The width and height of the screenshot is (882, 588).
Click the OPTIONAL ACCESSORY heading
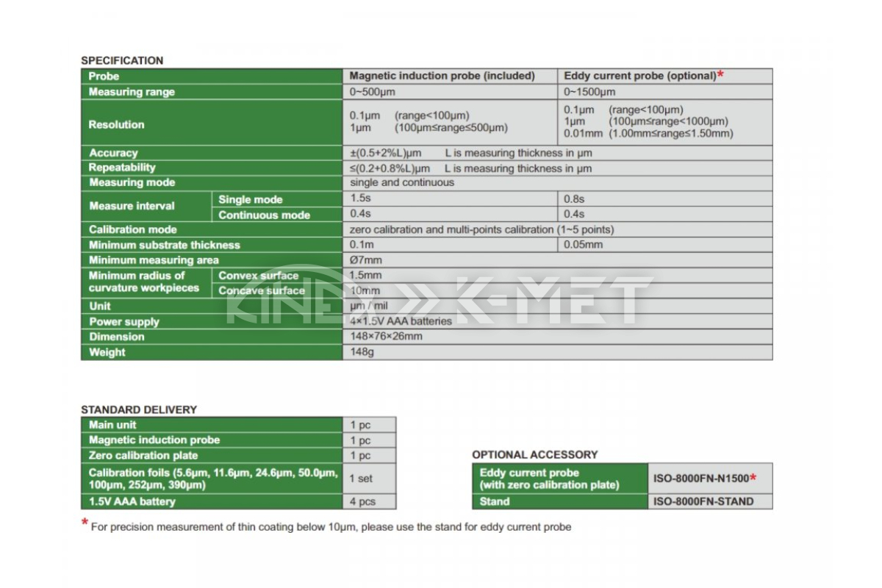coord(535,454)
